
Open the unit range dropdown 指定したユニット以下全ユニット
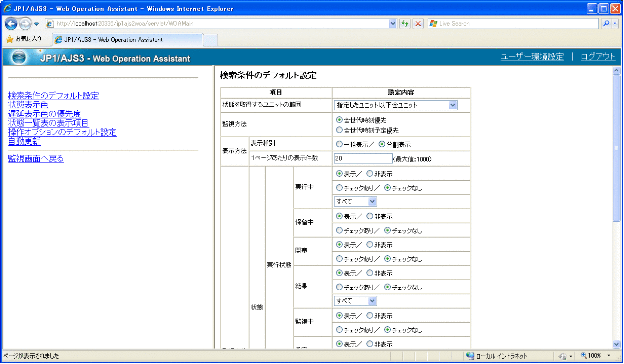pos(396,105)
